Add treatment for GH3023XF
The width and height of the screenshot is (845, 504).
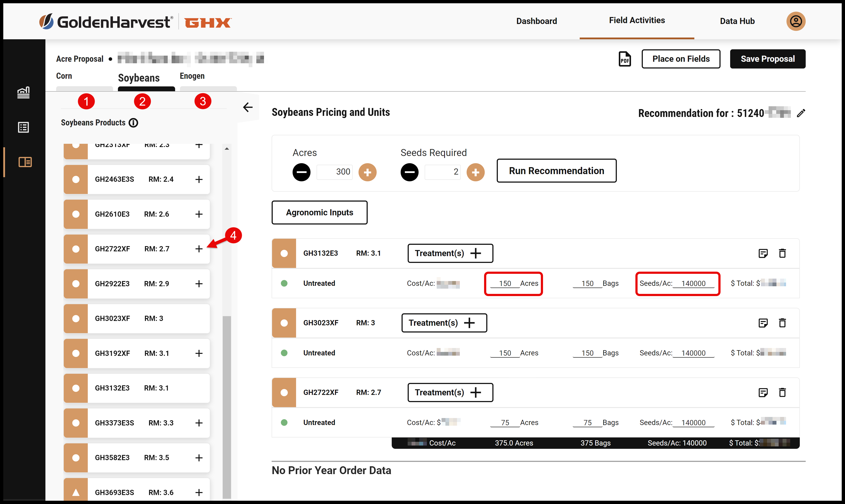tap(444, 323)
